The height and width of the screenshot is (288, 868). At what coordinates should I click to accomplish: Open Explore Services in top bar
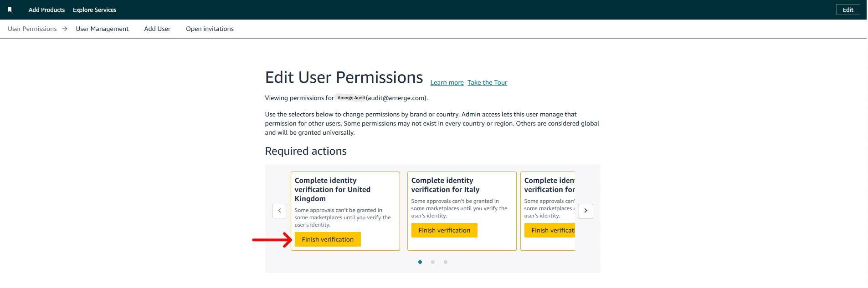click(94, 10)
